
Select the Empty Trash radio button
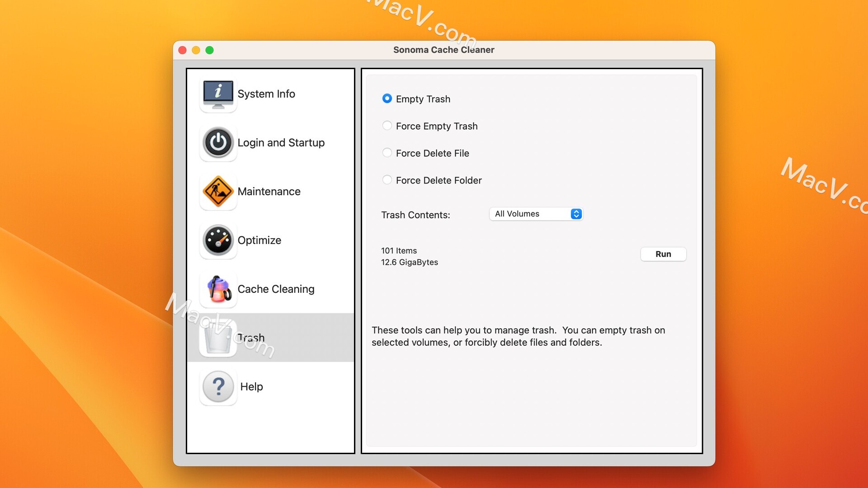(387, 99)
